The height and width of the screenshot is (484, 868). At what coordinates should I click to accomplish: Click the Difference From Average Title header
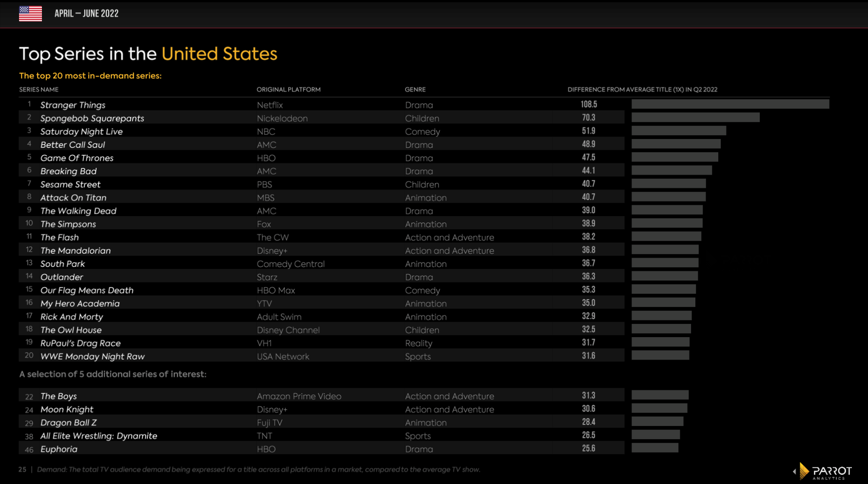tap(642, 89)
